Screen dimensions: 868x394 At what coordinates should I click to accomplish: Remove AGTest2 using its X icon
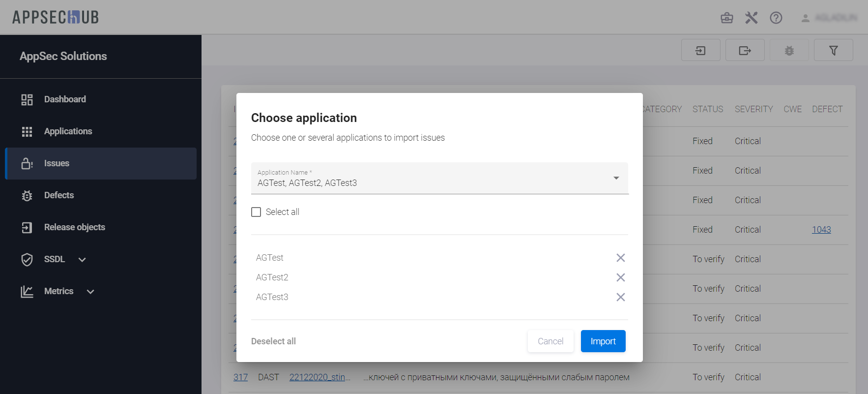point(620,277)
